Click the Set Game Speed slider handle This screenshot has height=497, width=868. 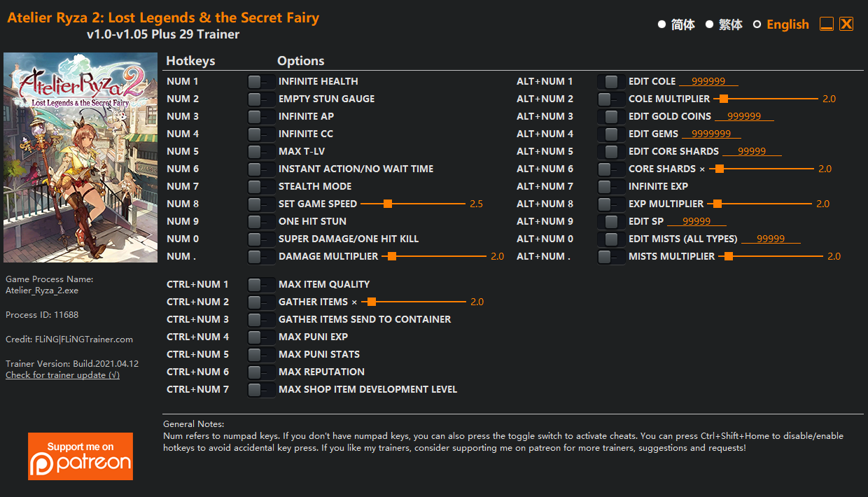(387, 204)
